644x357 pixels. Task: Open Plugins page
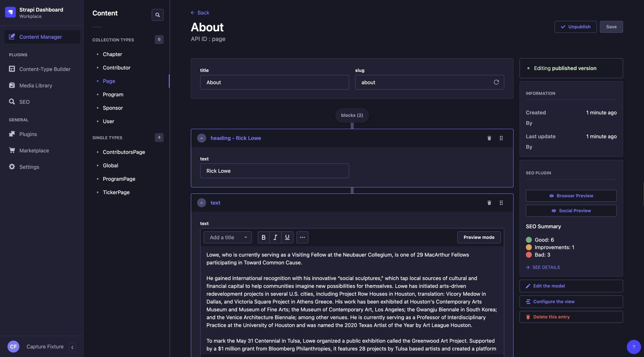click(28, 134)
